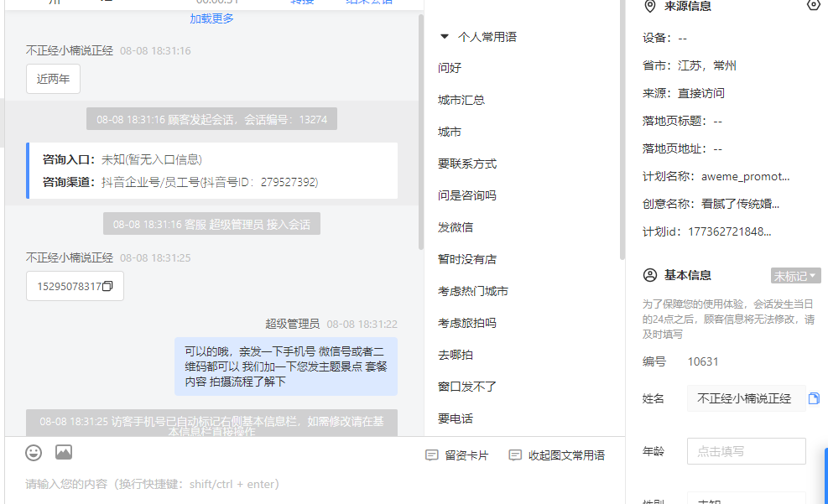This screenshot has height=504, width=828.
Task: Click the 计划id value text
Action: (x=729, y=231)
